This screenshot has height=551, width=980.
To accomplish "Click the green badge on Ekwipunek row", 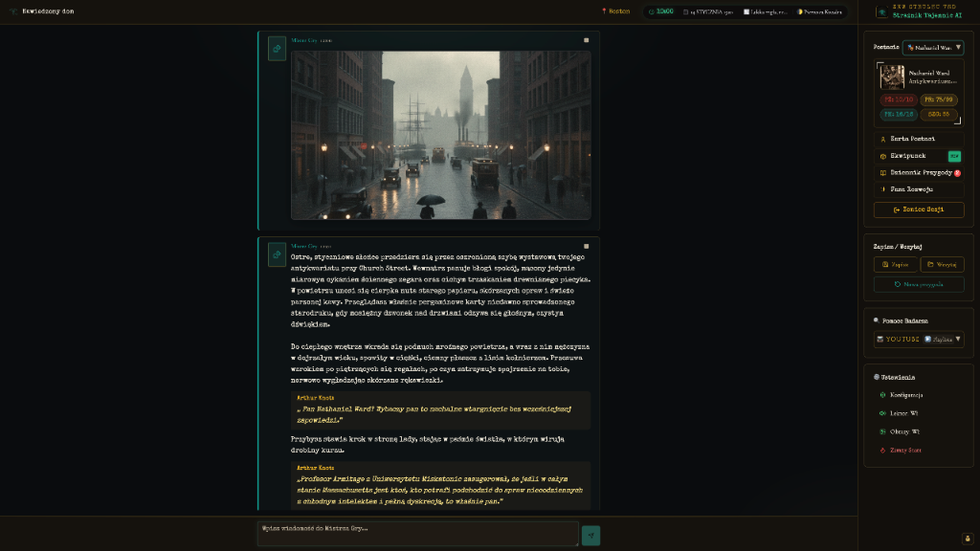I will pos(954,156).
